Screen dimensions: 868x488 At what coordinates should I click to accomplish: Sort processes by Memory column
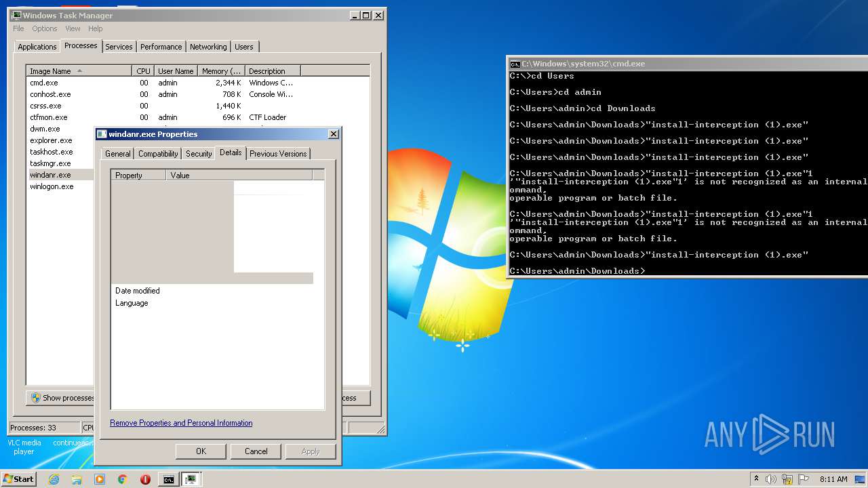(221, 71)
